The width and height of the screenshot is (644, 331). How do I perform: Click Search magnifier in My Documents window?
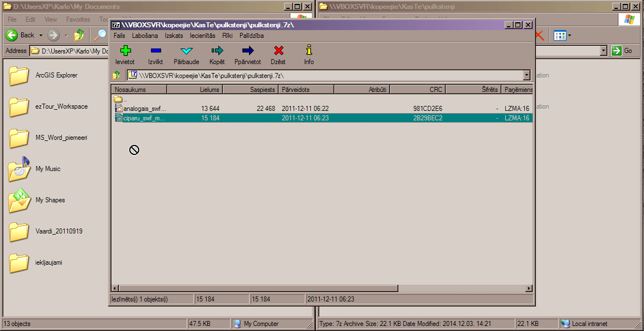(x=100, y=35)
